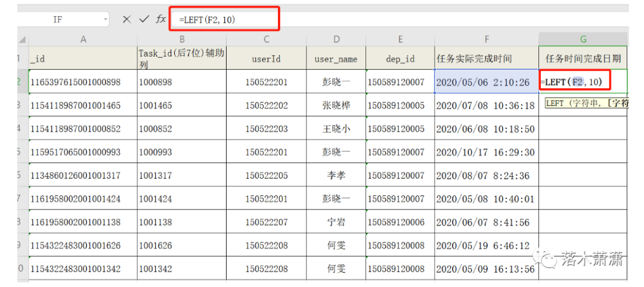644x287 pixels.
Task: Click cell G2 containing =LEFT(F2,10)
Action: (x=583, y=81)
